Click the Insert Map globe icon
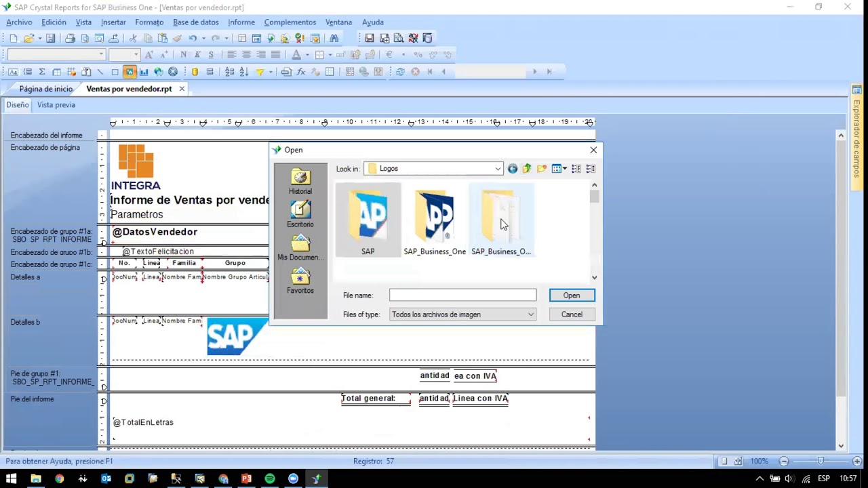Viewport: 868px width, 488px height. pos(159,72)
